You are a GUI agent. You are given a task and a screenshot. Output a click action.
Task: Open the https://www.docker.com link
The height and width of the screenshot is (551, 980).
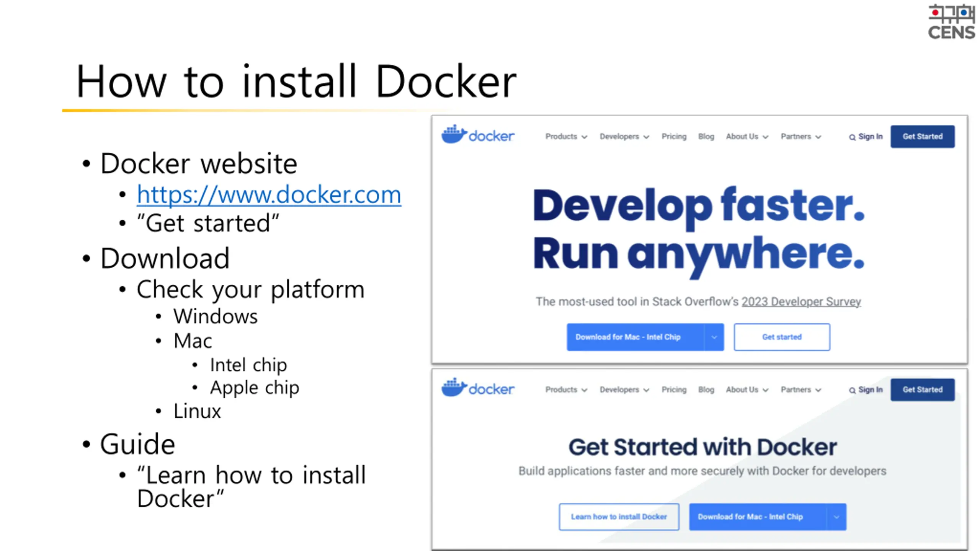tap(269, 195)
